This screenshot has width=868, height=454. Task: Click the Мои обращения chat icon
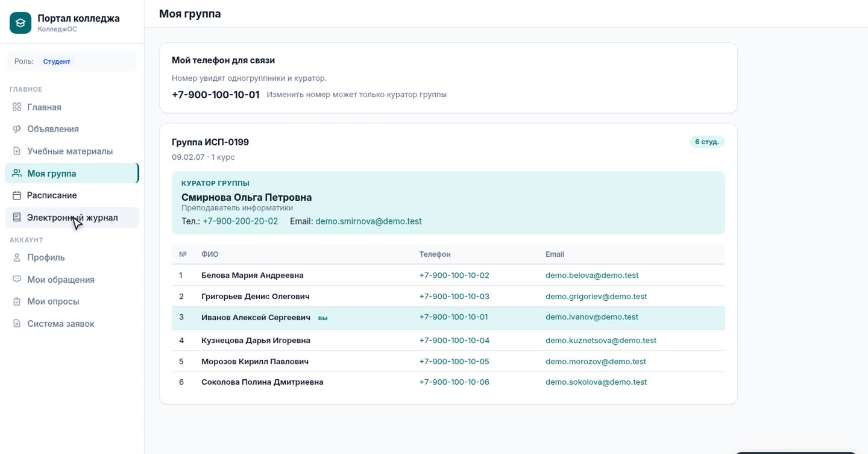pos(17,279)
